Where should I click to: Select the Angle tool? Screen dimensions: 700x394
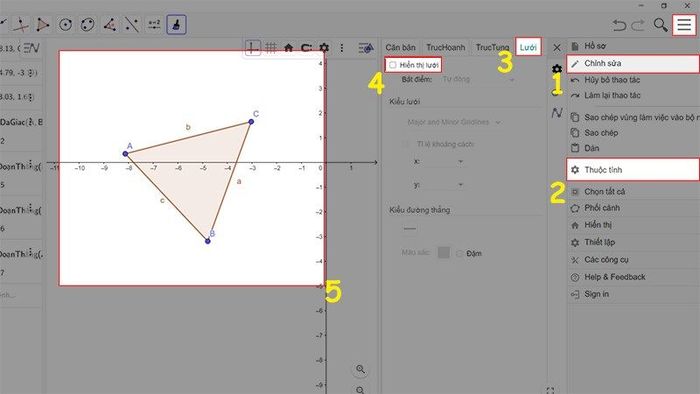pos(110,25)
